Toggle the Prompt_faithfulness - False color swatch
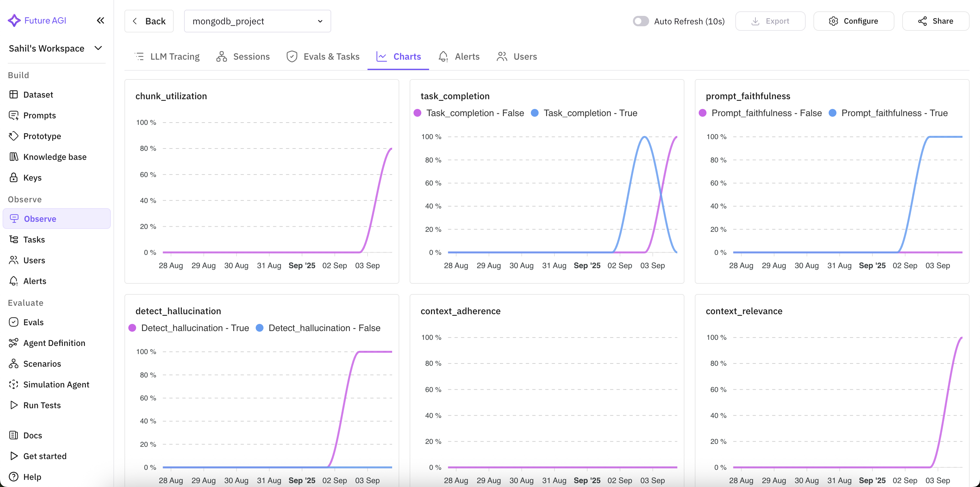This screenshot has width=980, height=487. pyautogui.click(x=703, y=113)
